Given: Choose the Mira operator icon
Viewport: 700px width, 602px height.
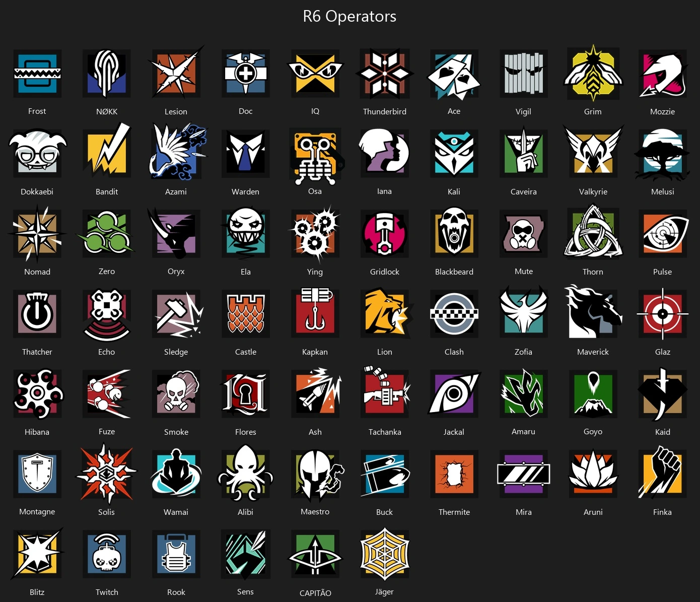Looking at the screenshot, I should (524, 474).
